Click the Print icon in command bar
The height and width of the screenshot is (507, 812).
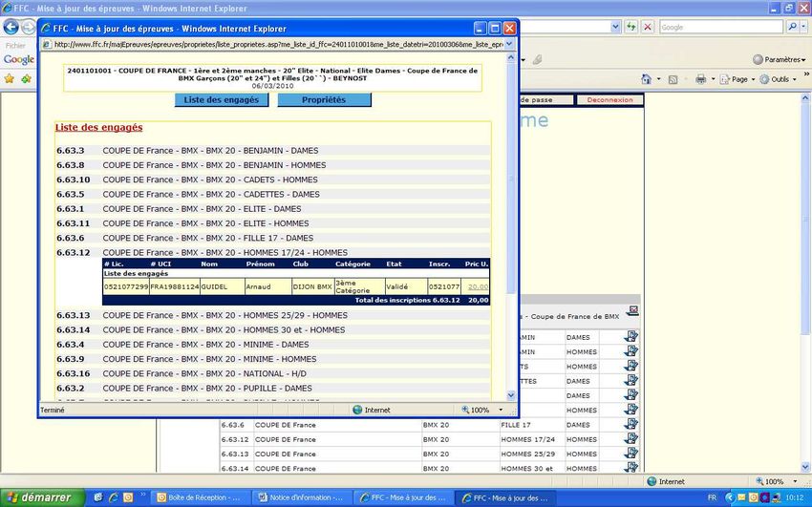[700, 78]
